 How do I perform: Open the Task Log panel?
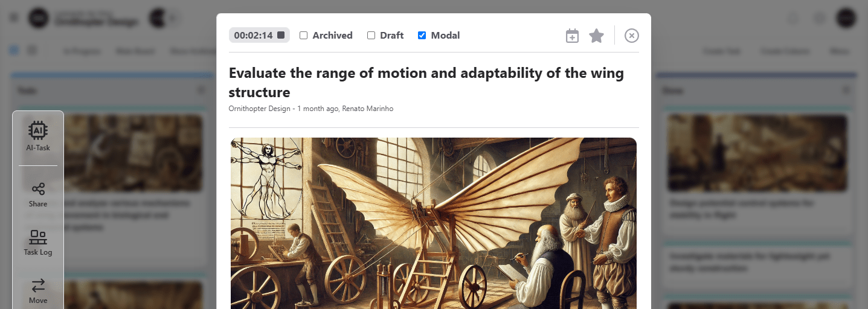(x=38, y=243)
